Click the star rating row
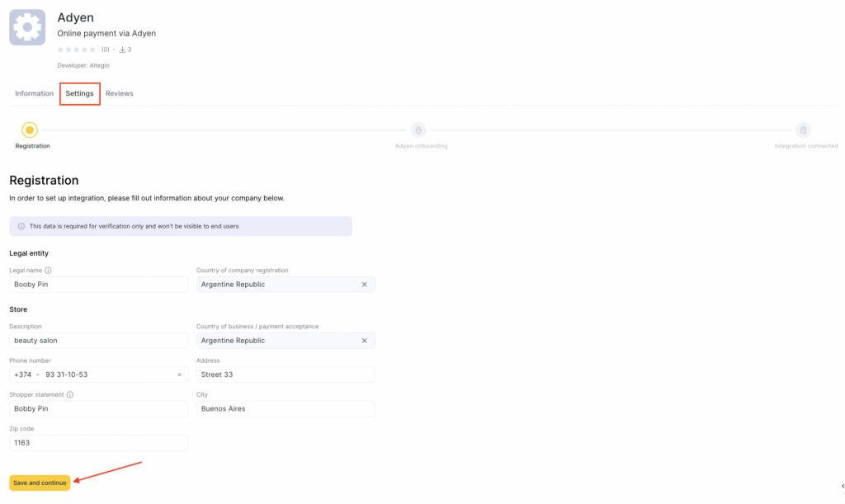Viewport: 845px width, 504px height. tap(77, 49)
